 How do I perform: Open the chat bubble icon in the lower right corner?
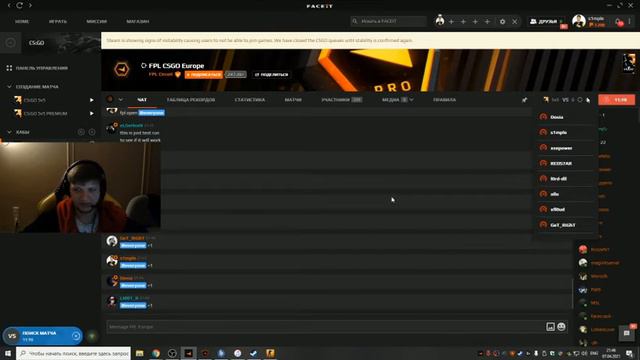[x=627, y=333]
